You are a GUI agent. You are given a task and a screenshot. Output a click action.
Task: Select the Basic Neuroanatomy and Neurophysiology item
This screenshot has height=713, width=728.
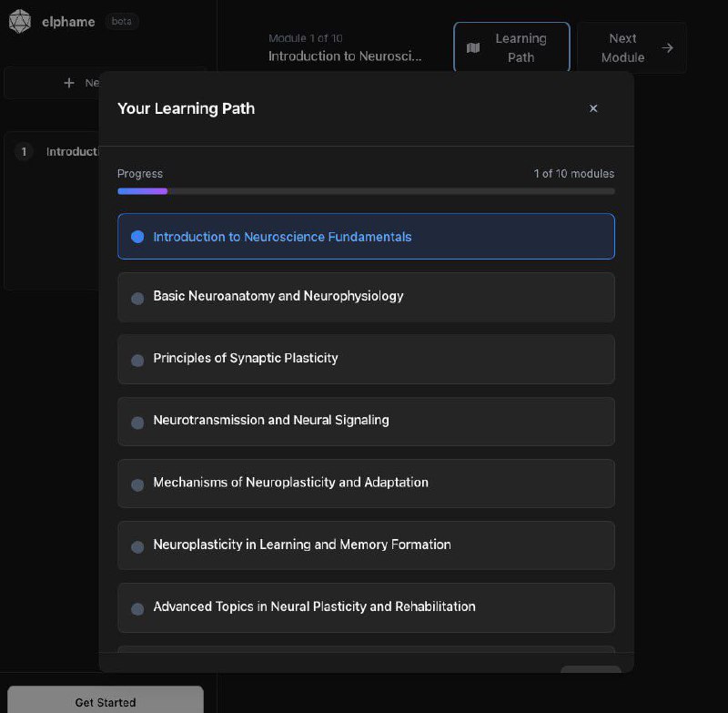click(x=366, y=297)
